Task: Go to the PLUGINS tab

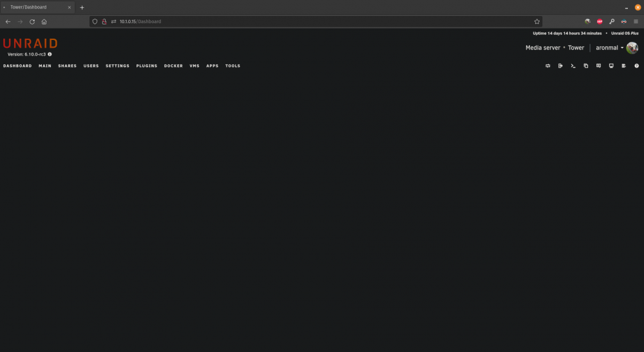Action: click(147, 66)
